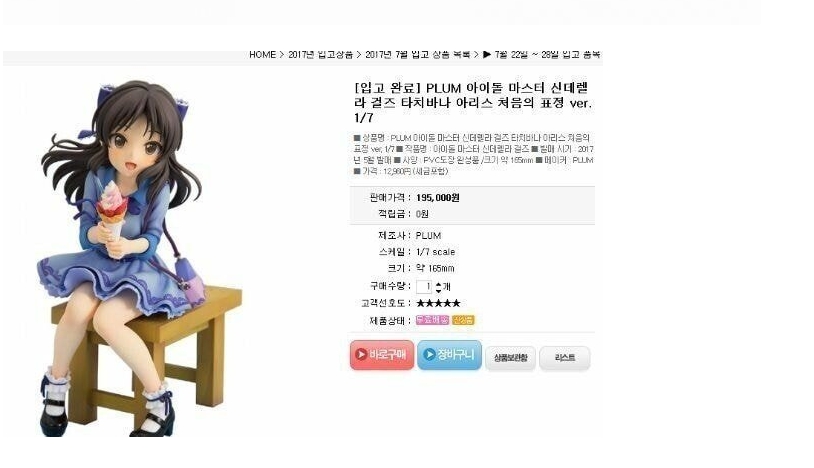Click the black arrow before 7월 22일
Viewport: 814px width, 468px height.
pyautogui.click(x=486, y=54)
